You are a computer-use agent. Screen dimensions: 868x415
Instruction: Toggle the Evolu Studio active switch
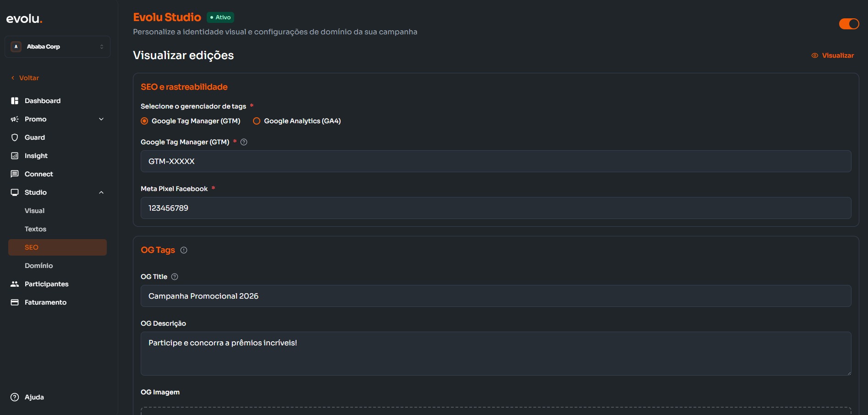coord(849,24)
